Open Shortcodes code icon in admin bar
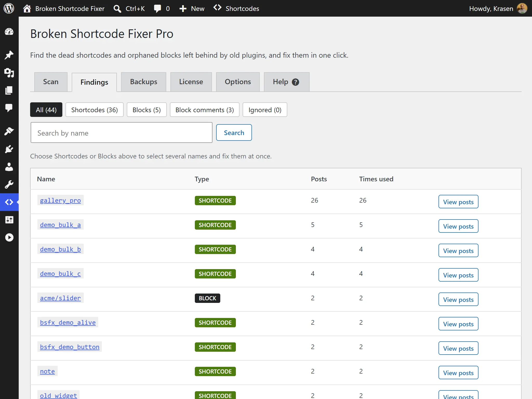This screenshot has width=532, height=399. (217, 8)
